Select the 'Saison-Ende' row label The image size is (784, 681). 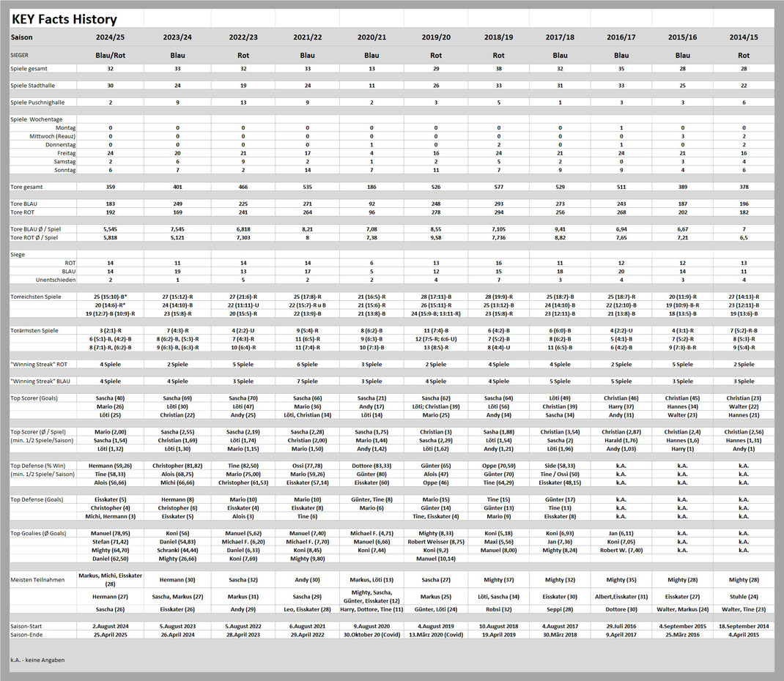pyautogui.click(x=26, y=635)
